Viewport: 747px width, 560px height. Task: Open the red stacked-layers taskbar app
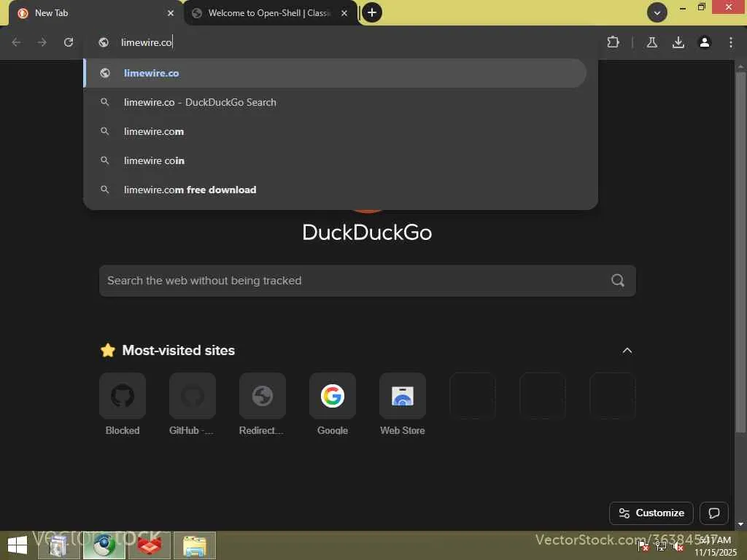[150, 545]
